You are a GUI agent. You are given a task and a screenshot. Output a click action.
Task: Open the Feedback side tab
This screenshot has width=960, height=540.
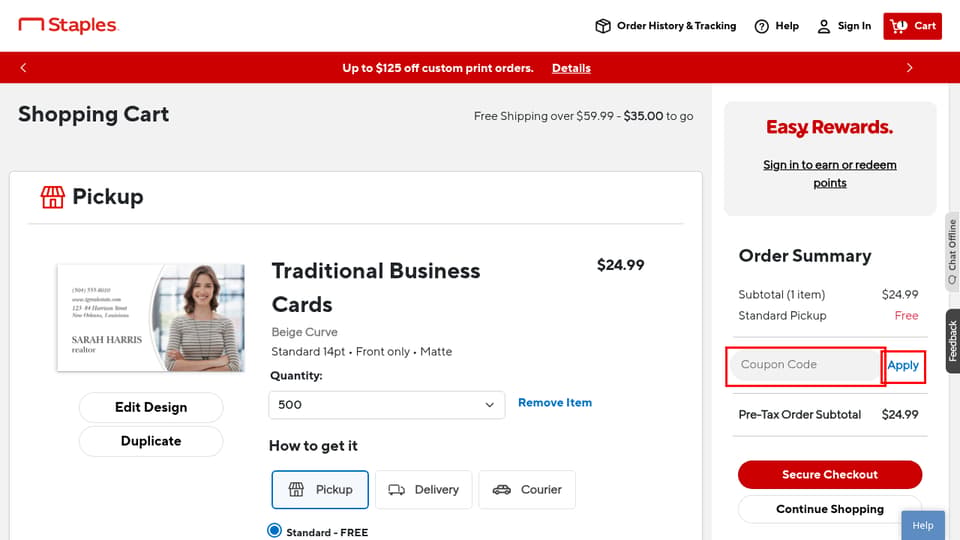[953, 341]
